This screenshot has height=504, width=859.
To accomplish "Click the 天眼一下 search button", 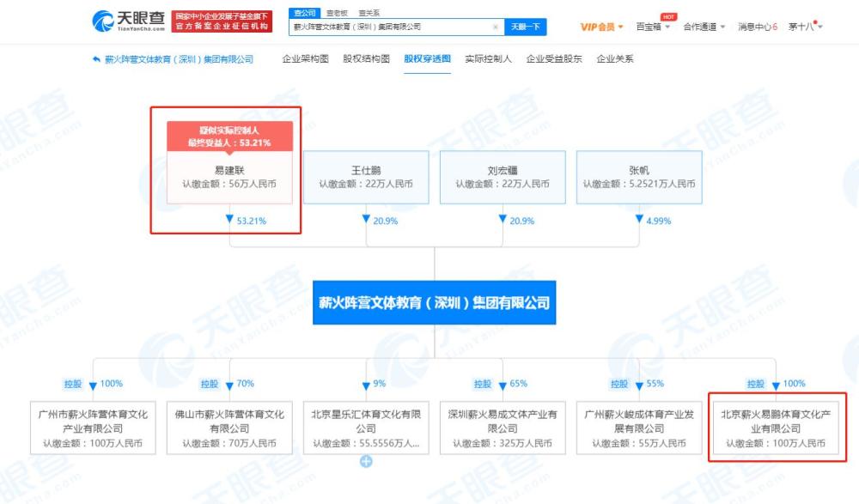I will (526, 27).
